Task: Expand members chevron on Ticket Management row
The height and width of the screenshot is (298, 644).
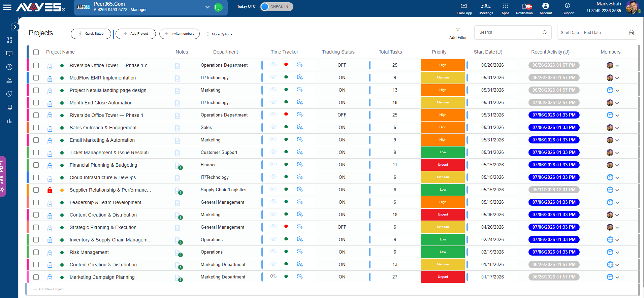Action: (617, 153)
